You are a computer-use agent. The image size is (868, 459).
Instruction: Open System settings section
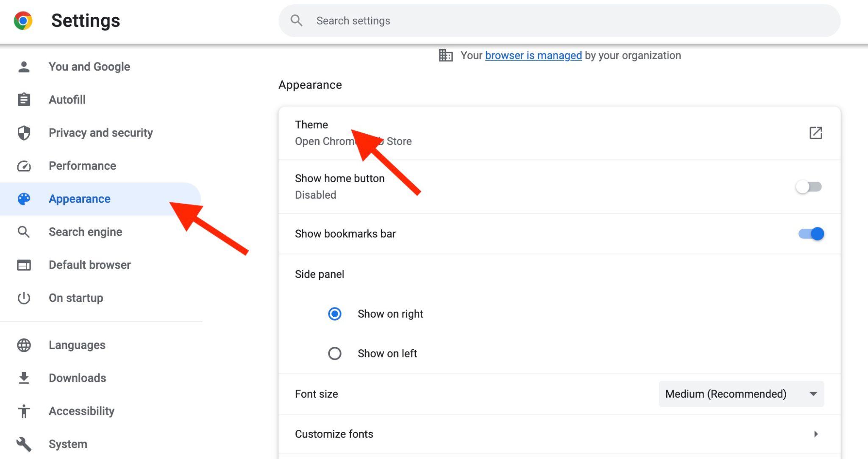[68, 444]
